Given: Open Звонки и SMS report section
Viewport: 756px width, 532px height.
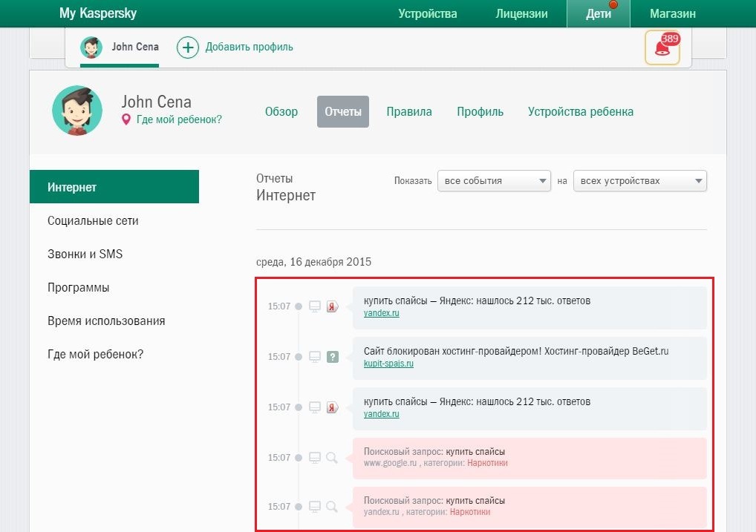Looking at the screenshot, I should (x=85, y=254).
